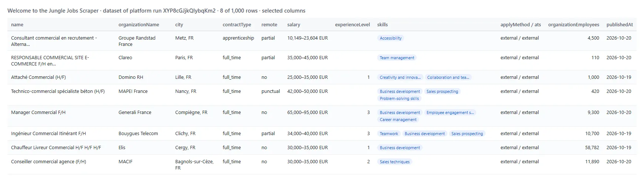The height and width of the screenshot is (181, 644).
Task: Click the organizationEmployees column header
Action: (x=574, y=25)
